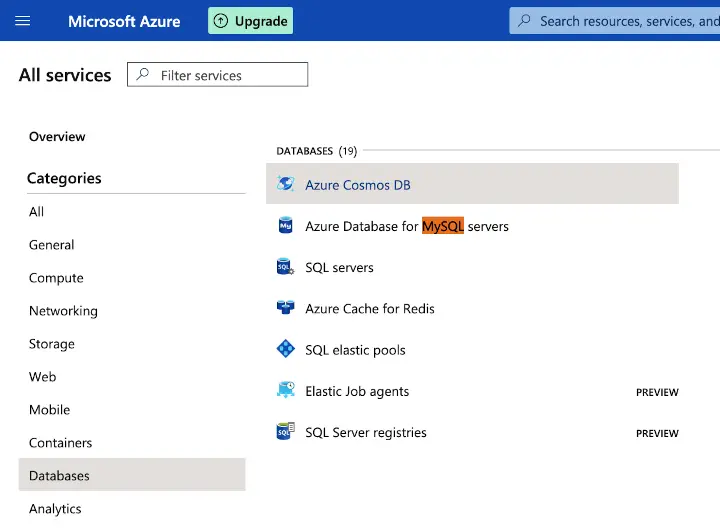The height and width of the screenshot is (532, 720).
Task: Select the Storage category
Action: [x=52, y=344]
